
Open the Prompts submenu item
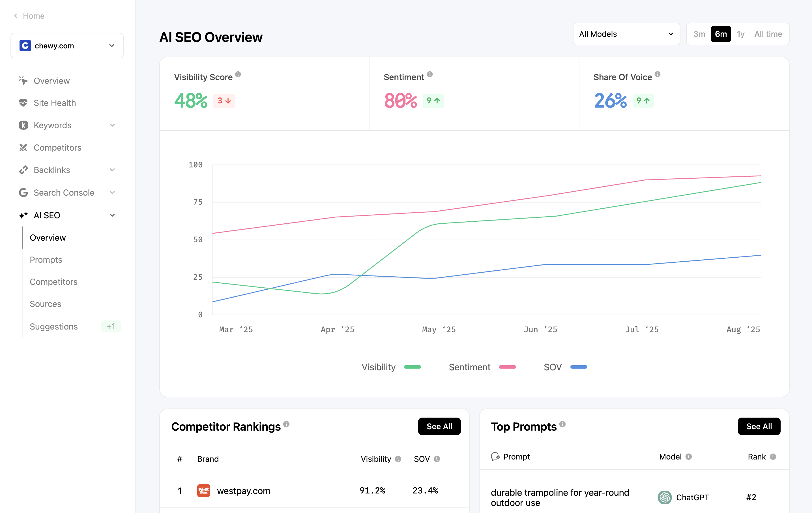click(46, 260)
